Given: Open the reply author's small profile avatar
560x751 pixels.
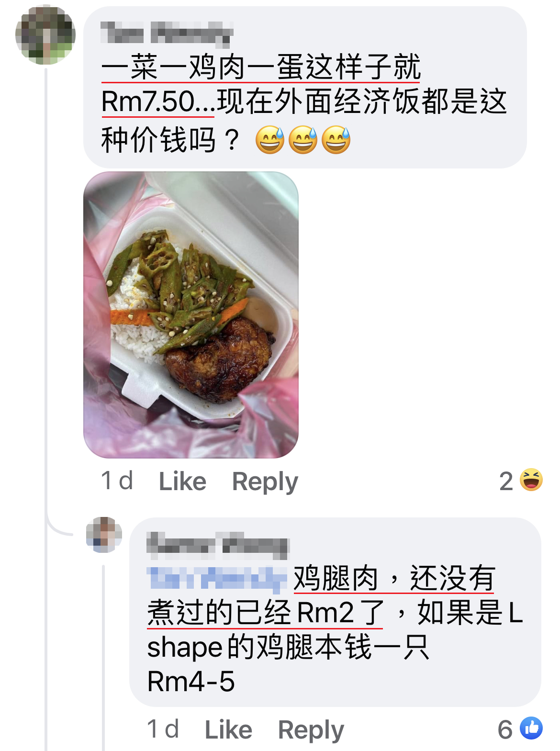Looking at the screenshot, I should pyautogui.click(x=104, y=535).
